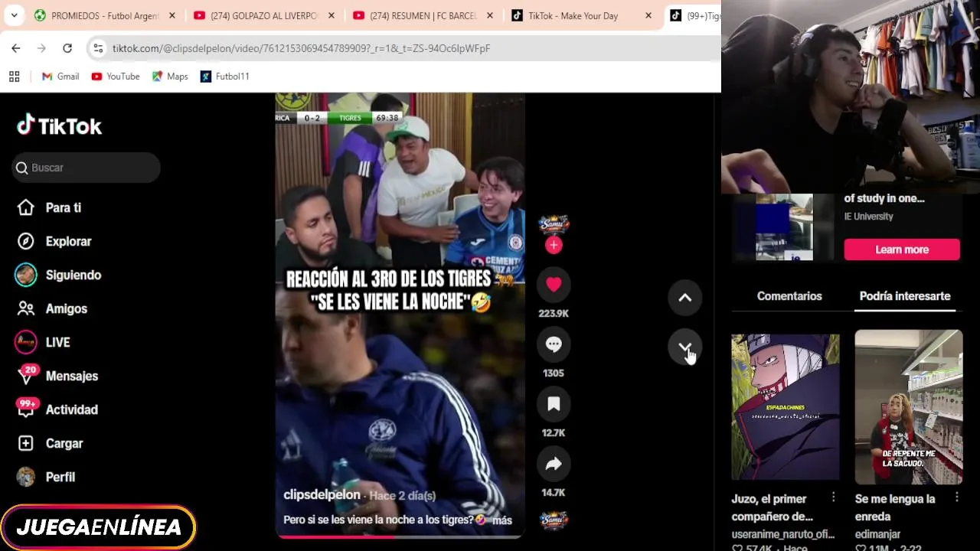Screen dimensions: 980x551
Task: Open LIVE section
Action: (x=57, y=342)
